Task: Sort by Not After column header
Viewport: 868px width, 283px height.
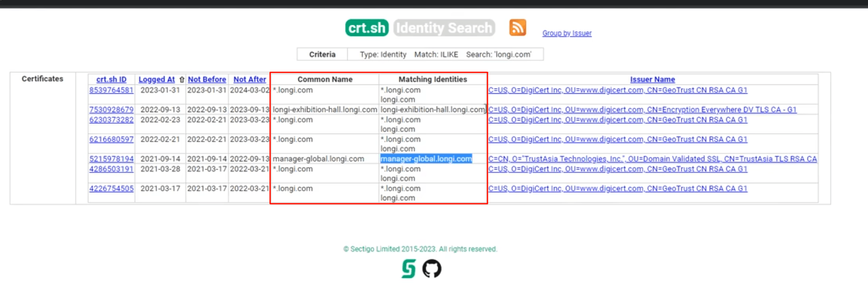Action: tap(250, 80)
